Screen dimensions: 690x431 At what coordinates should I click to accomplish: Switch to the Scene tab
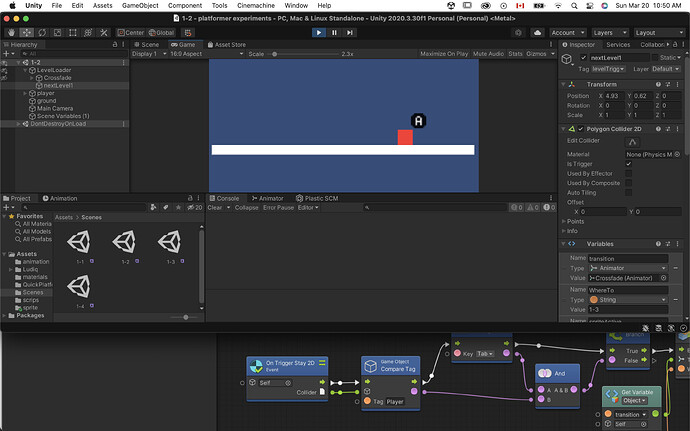(147, 44)
